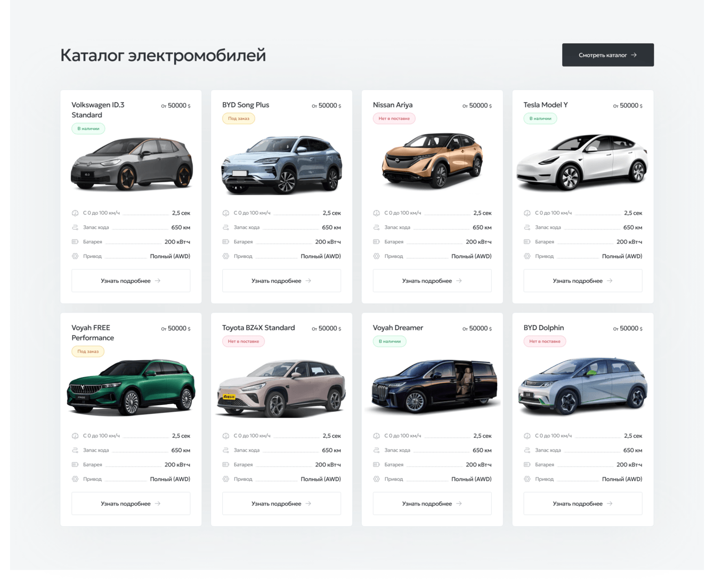This screenshot has width=714, height=588.
Task: Click the drive-type icon on Volkswagen ID.3 card
Action: point(75,256)
